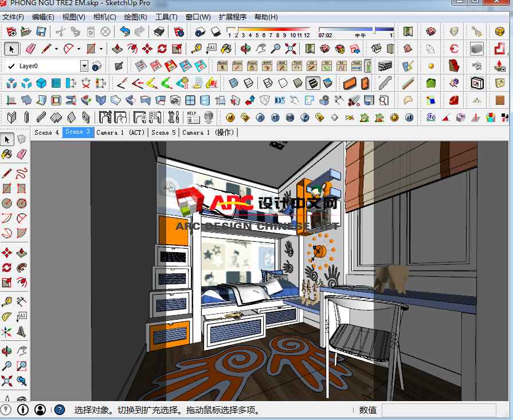This screenshot has height=420, width=513.
Task: Click the F6 extension icon
Action: pyautogui.click(x=431, y=117)
